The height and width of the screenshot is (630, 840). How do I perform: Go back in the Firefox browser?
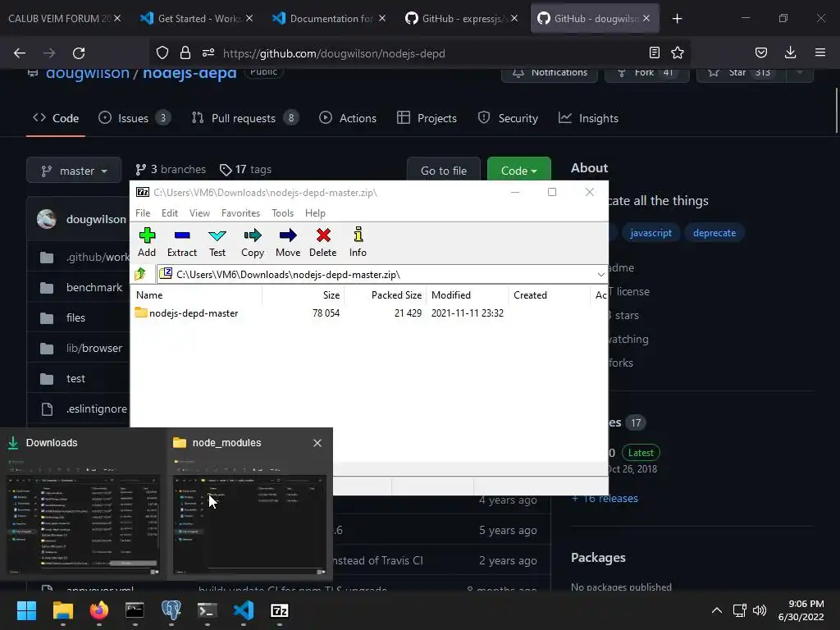[20, 53]
